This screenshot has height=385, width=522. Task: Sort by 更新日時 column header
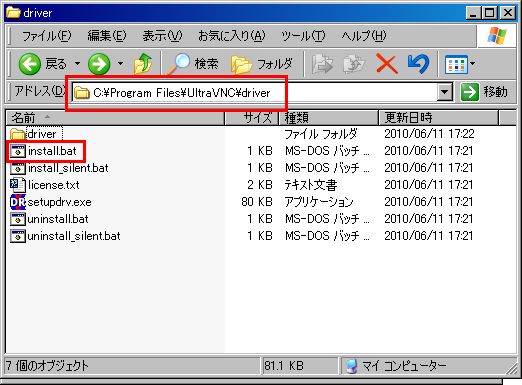point(439,118)
